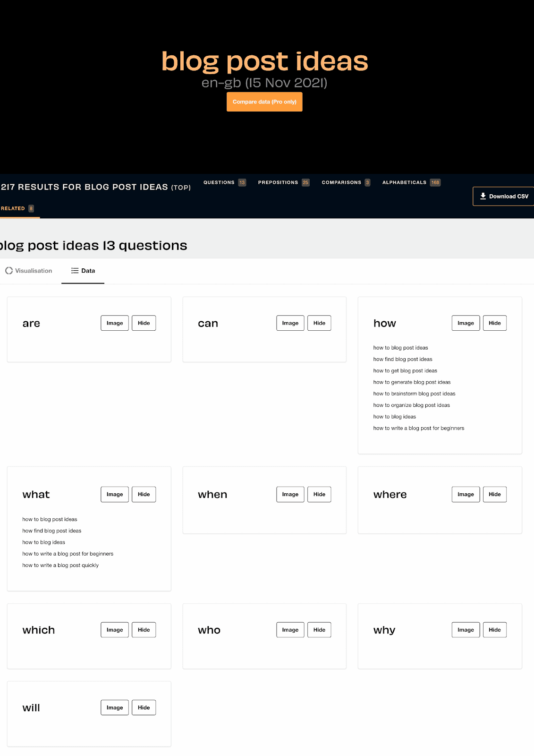
Task: Click Compare data (Pro only) button
Action: pyautogui.click(x=264, y=102)
